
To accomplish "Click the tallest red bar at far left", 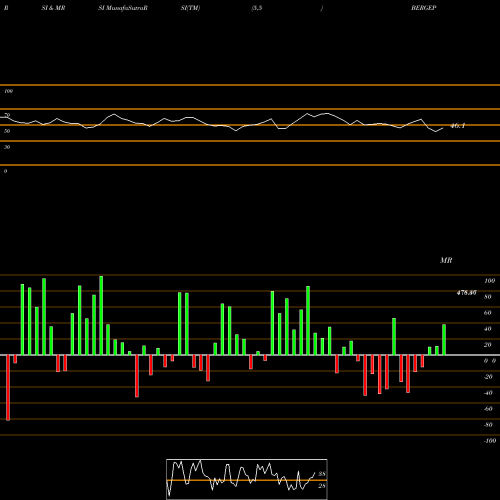I will click(x=8, y=387).
